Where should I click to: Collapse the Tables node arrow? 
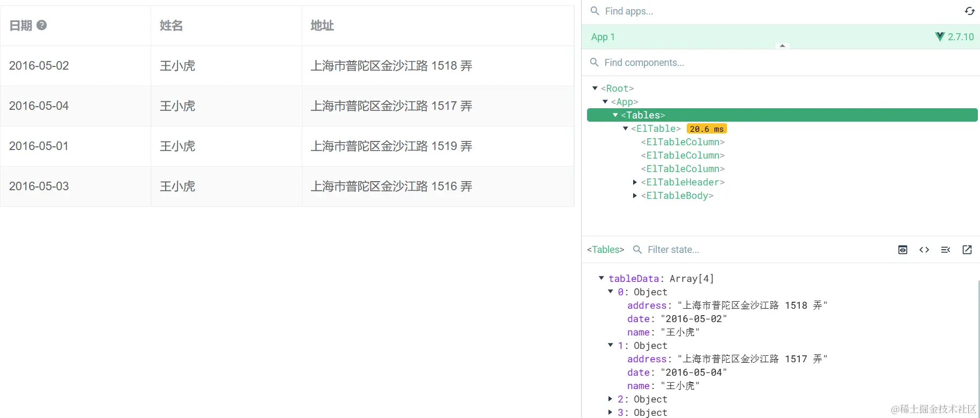[615, 115]
